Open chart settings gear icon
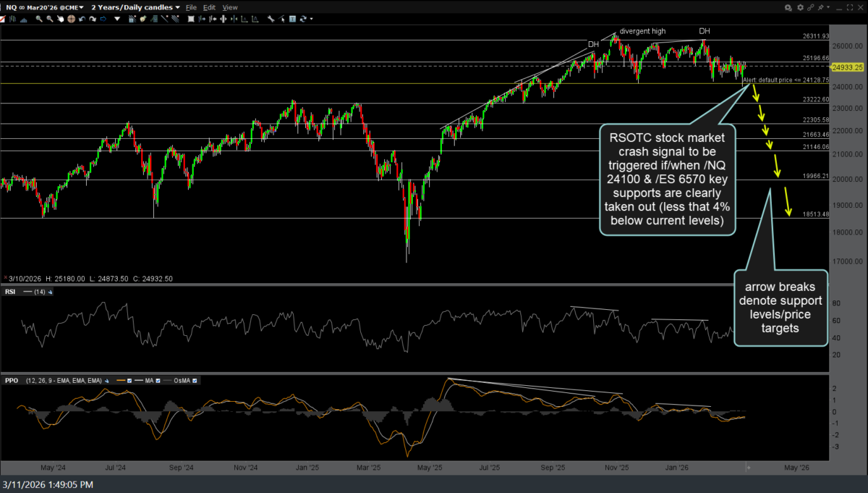Screen dimensions: 868x493 click(x=800, y=7)
